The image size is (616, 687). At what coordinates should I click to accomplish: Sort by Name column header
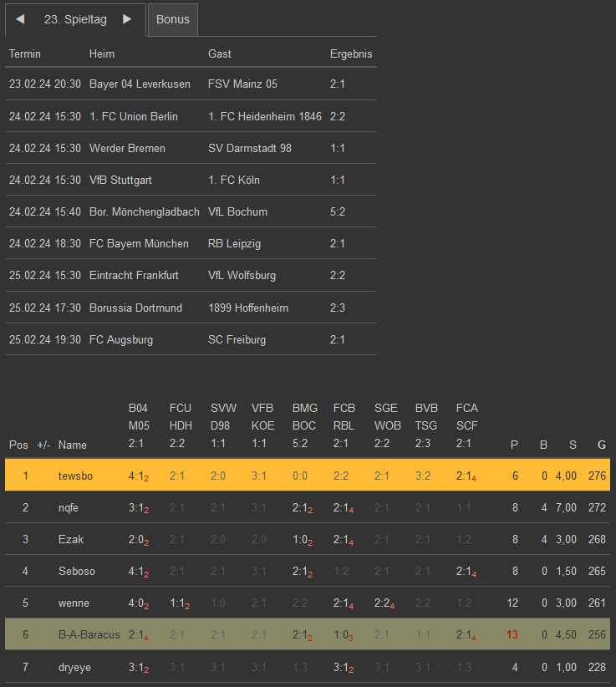pyautogui.click(x=73, y=445)
